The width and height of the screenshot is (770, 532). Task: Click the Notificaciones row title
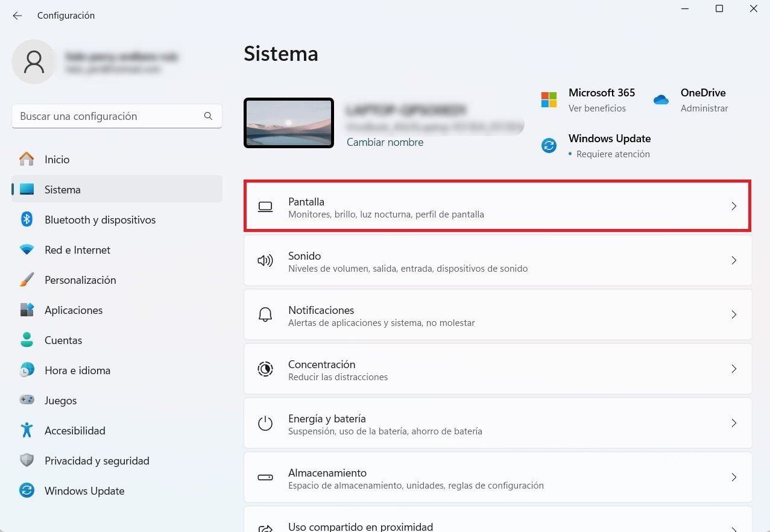pos(321,310)
